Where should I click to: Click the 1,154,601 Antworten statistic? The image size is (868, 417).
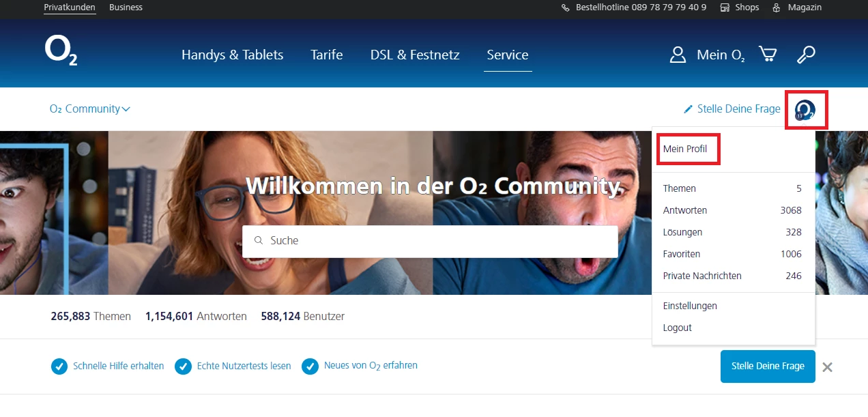coord(196,317)
